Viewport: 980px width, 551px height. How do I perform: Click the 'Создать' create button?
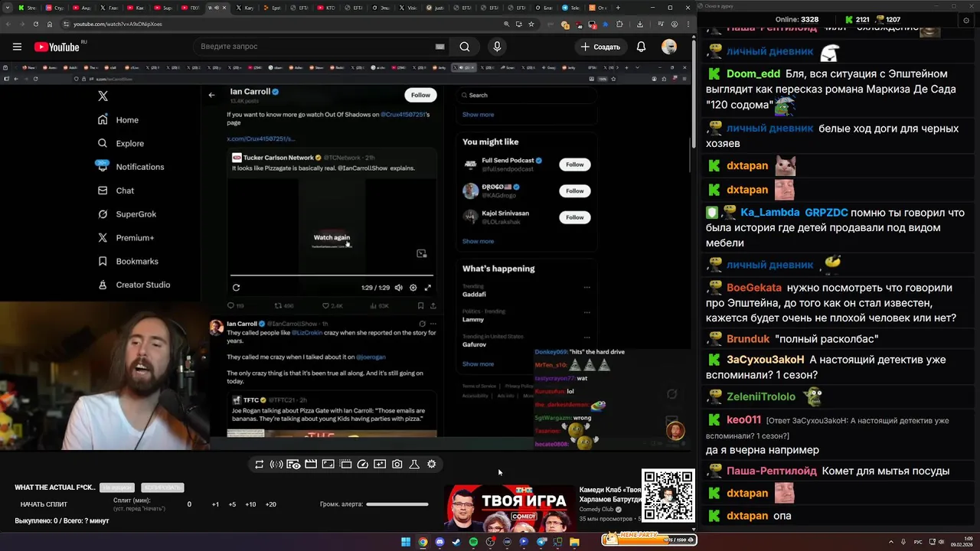601,47
